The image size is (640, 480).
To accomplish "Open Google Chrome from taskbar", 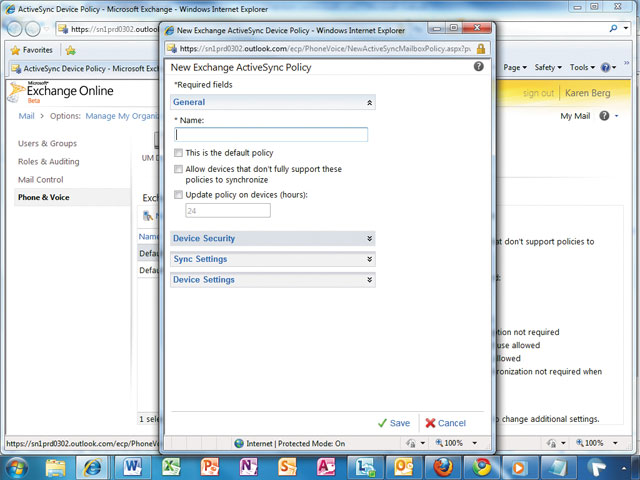I will [x=483, y=466].
